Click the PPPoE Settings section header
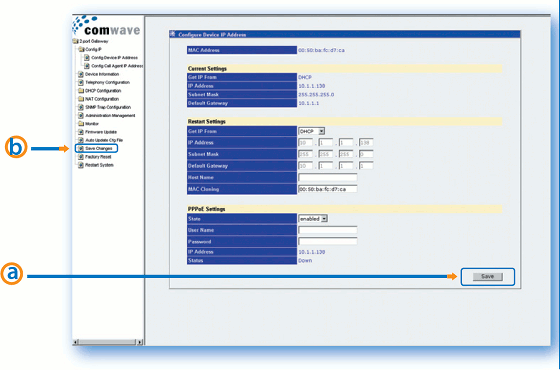This screenshot has height=370, width=560. [345, 209]
